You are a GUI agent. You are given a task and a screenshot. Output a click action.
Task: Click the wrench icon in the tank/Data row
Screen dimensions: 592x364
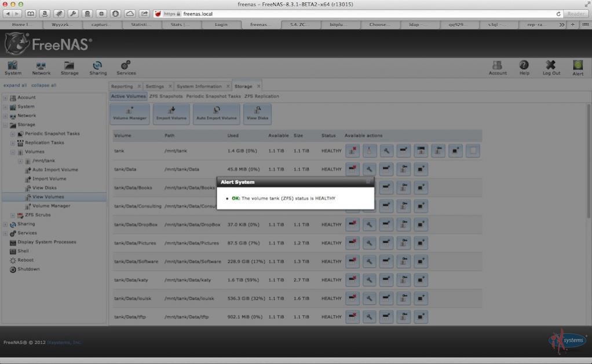coord(369,170)
